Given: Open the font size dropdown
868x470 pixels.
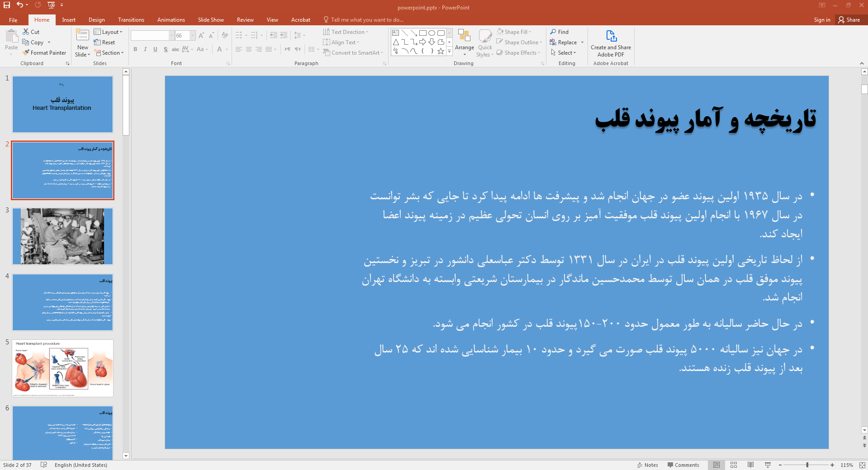Looking at the screenshot, I should click(192, 36).
